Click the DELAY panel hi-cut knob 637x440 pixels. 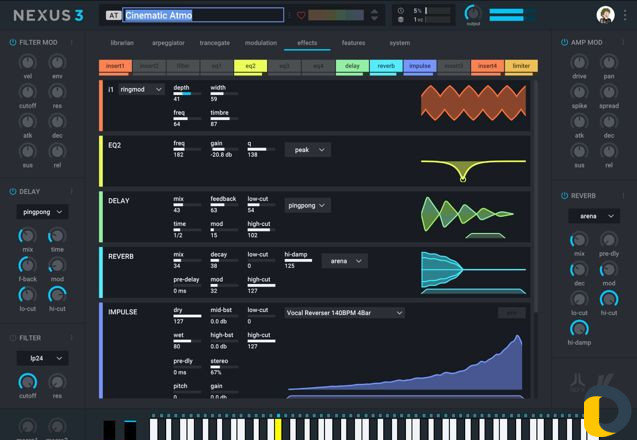[x=57, y=295]
